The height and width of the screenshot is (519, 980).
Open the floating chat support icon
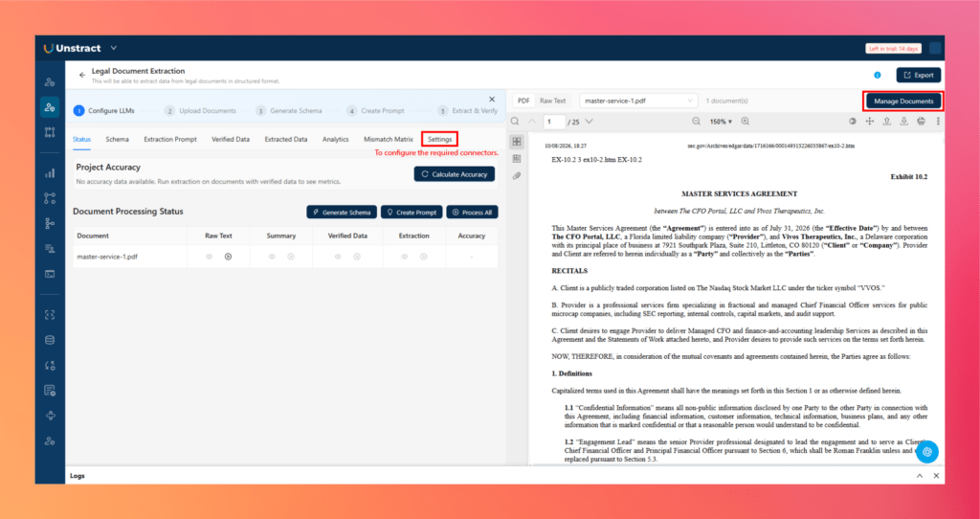pyautogui.click(x=926, y=451)
